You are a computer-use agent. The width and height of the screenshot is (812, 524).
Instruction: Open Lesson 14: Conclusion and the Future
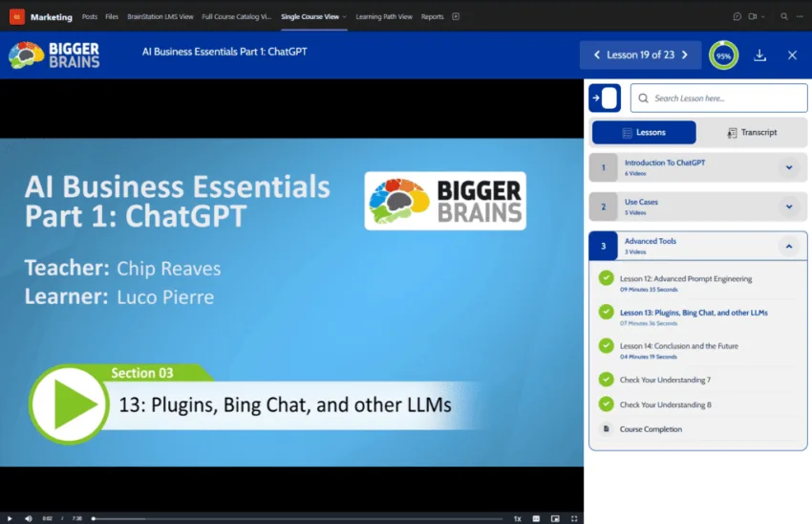pyautogui.click(x=679, y=346)
